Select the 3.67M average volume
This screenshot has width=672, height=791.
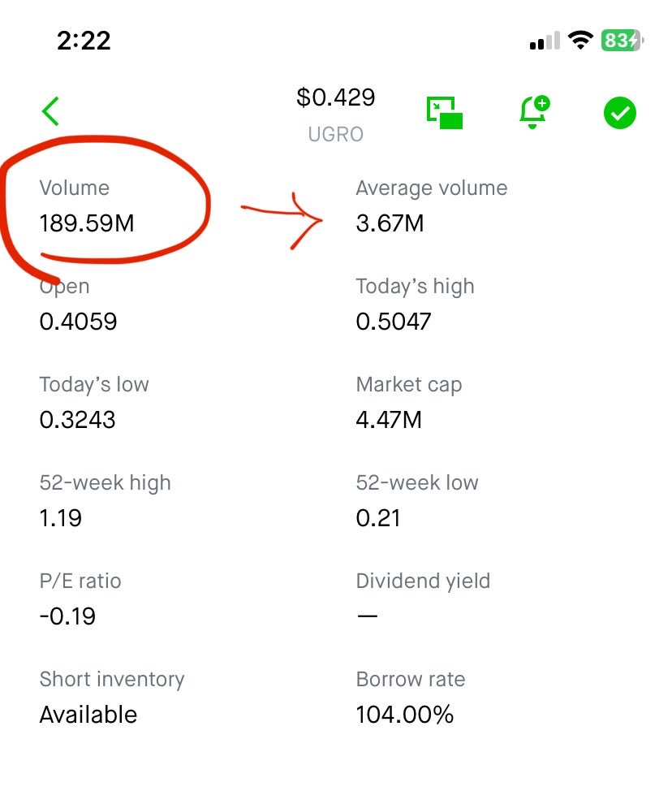390,223
